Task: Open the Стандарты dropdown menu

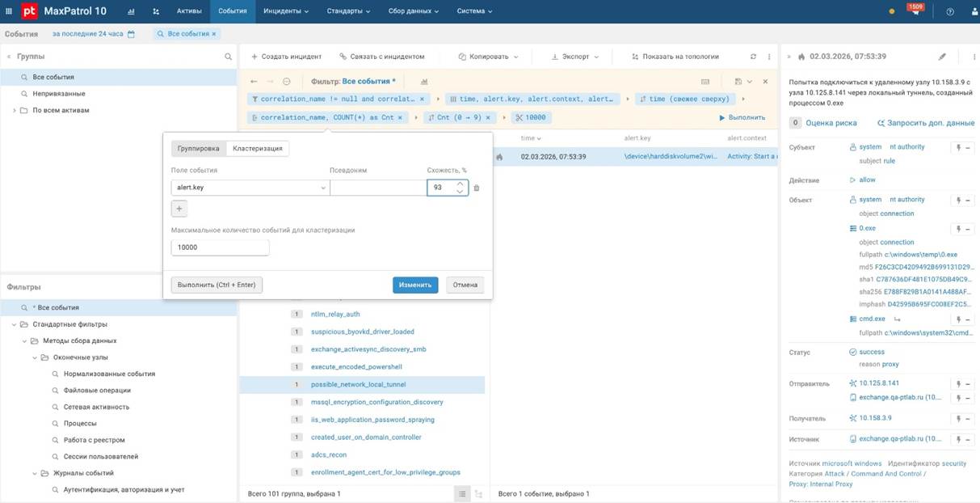Action: (348, 11)
